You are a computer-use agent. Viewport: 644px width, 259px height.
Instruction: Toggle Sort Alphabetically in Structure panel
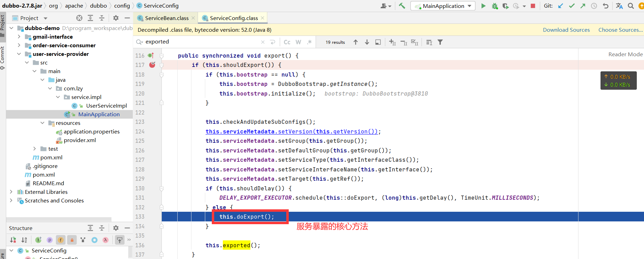pos(24,240)
